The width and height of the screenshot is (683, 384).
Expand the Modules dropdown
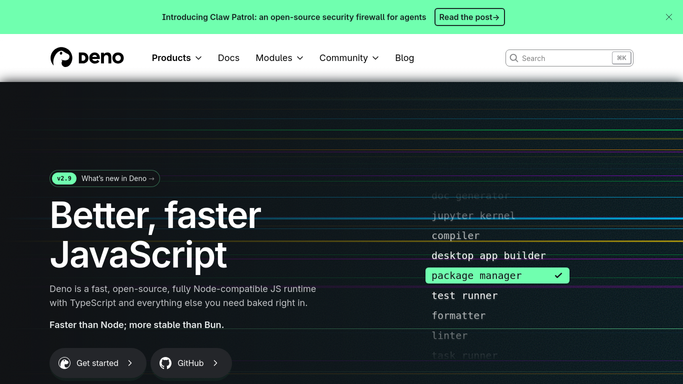click(x=279, y=58)
